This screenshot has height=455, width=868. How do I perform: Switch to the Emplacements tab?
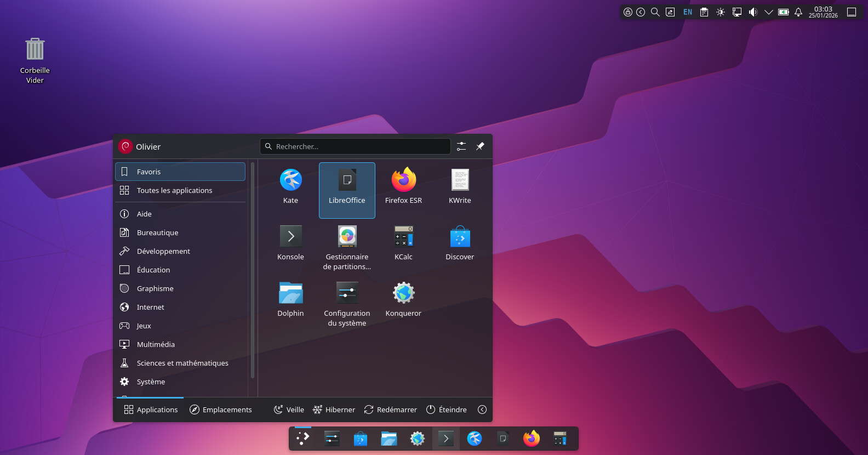point(220,410)
